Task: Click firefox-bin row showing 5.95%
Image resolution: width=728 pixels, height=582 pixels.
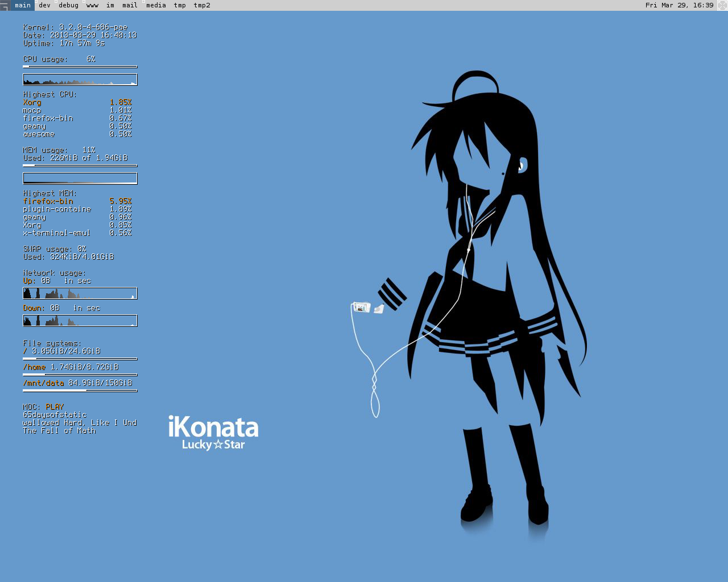Action: [x=77, y=201]
